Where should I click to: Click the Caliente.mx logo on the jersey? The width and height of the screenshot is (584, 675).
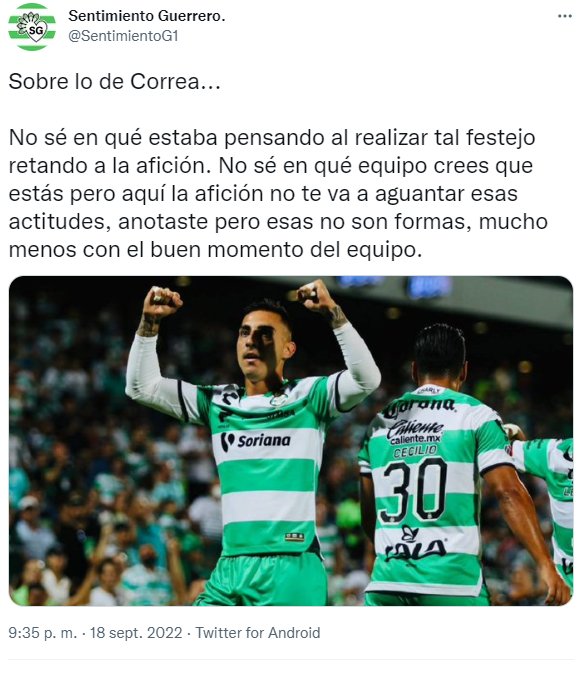(414, 431)
